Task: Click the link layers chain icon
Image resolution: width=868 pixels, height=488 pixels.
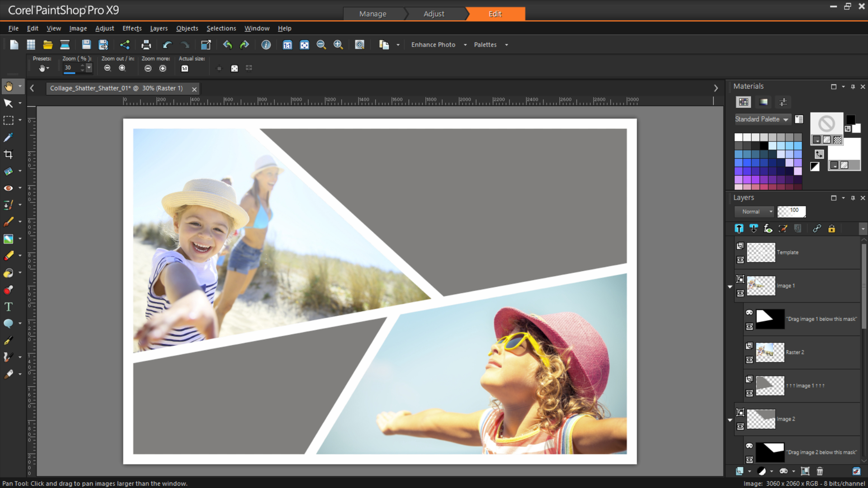Action: [817, 229]
